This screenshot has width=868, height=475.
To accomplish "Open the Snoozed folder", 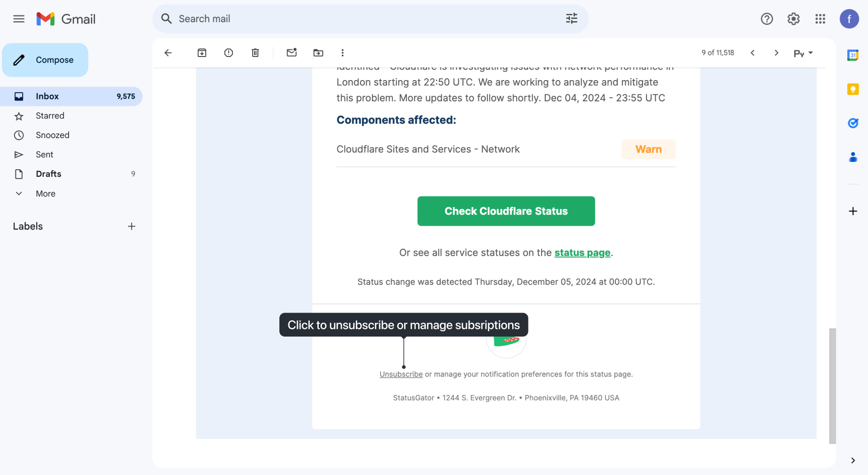I will [71, 135].
